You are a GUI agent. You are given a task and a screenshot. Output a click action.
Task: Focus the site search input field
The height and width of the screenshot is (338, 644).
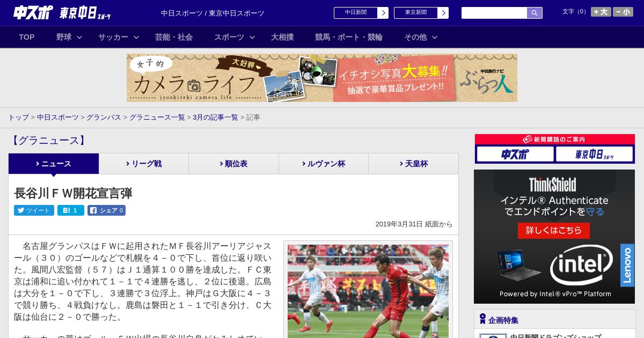pyautogui.click(x=494, y=13)
